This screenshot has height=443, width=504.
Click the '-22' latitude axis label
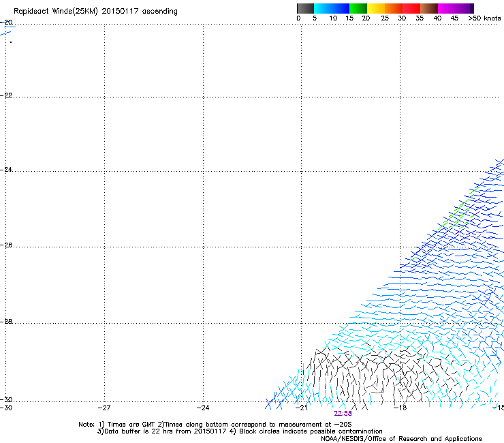tap(6, 95)
